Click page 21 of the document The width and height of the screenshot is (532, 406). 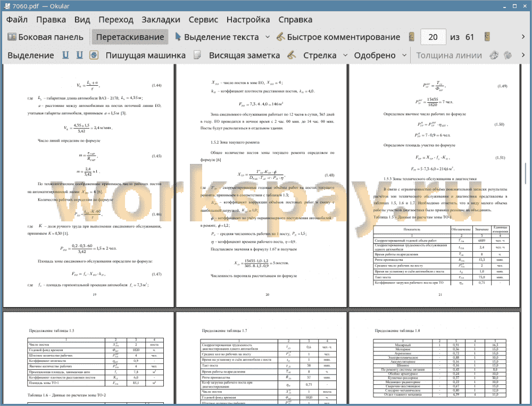[434, 186]
